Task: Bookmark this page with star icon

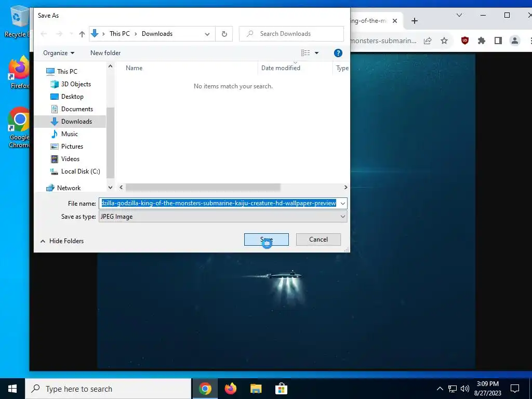Action: pyautogui.click(x=444, y=41)
